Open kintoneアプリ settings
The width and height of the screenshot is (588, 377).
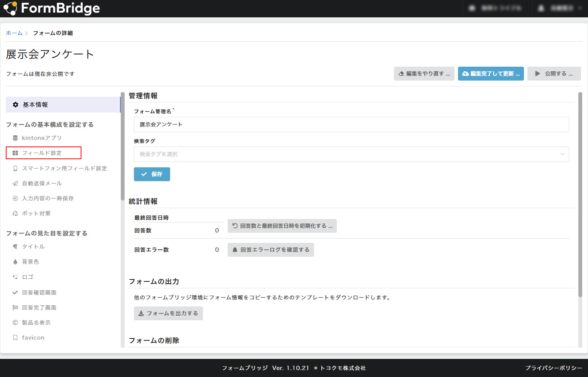coord(42,138)
